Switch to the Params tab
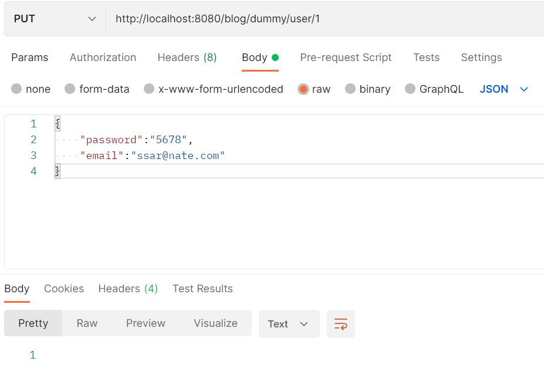This screenshot has height=392, width=544. pyautogui.click(x=30, y=58)
